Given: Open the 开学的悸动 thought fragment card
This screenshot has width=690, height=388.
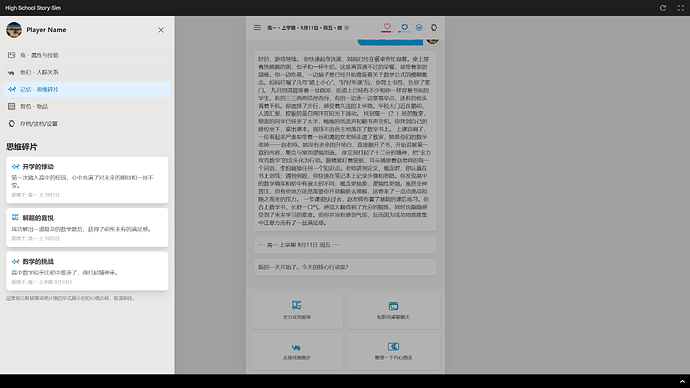Looking at the screenshot, I should (87, 180).
